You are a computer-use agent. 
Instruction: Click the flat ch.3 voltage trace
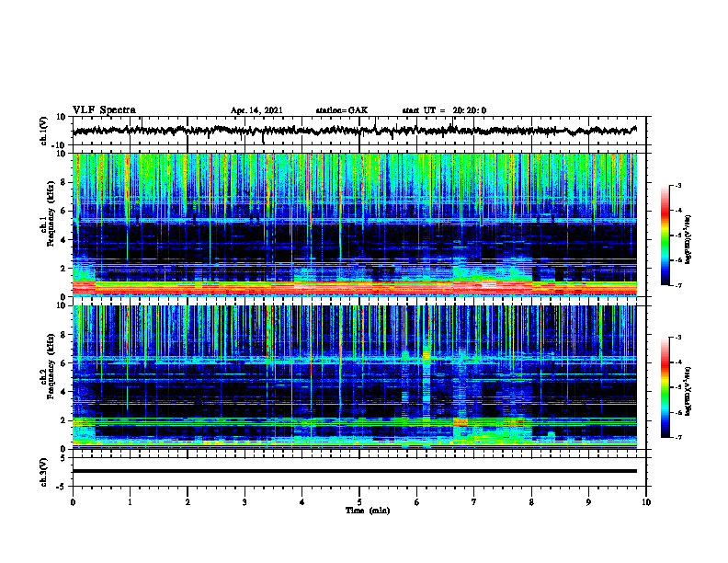click(x=354, y=471)
